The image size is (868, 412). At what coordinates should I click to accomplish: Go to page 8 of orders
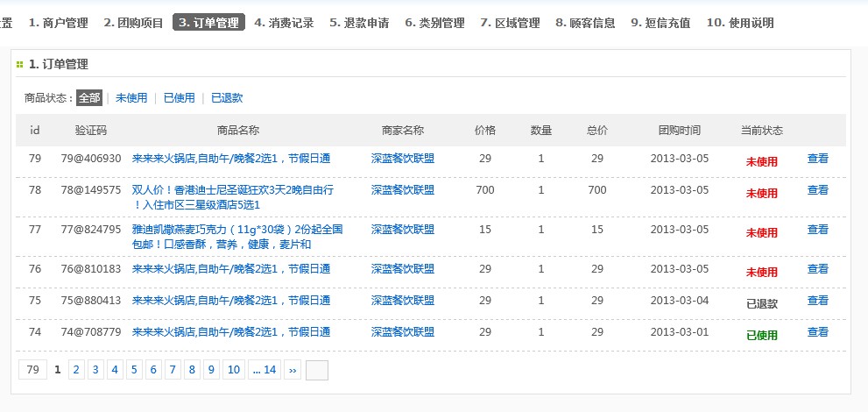192,369
